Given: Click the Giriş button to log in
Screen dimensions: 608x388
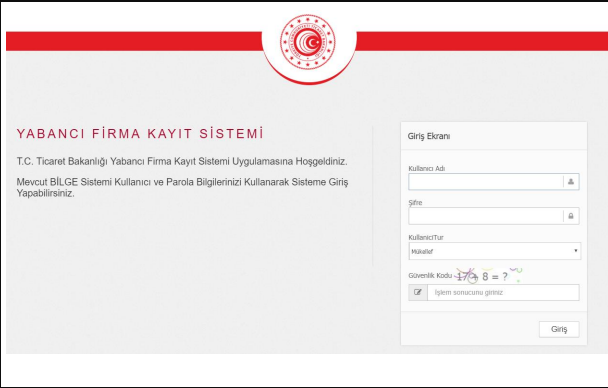Looking at the screenshot, I should (x=559, y=329).
